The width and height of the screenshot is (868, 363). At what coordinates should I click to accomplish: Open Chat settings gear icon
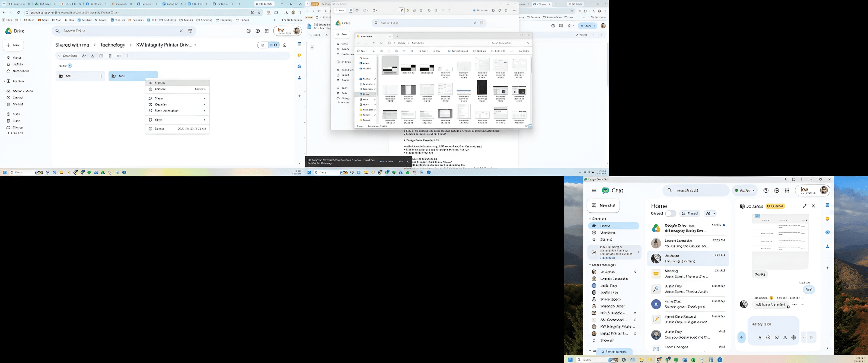777,190
